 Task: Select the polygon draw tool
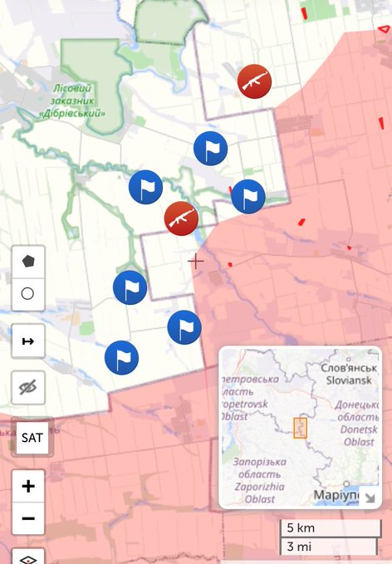(x=28, y=261)
